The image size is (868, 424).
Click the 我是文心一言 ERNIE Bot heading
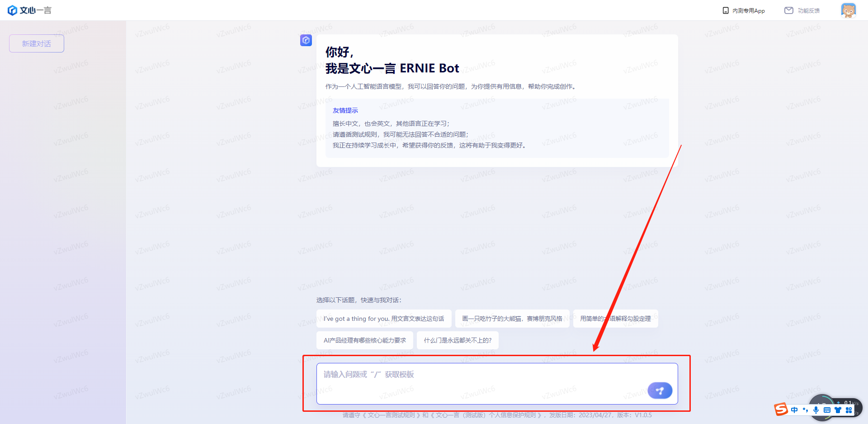392,68
